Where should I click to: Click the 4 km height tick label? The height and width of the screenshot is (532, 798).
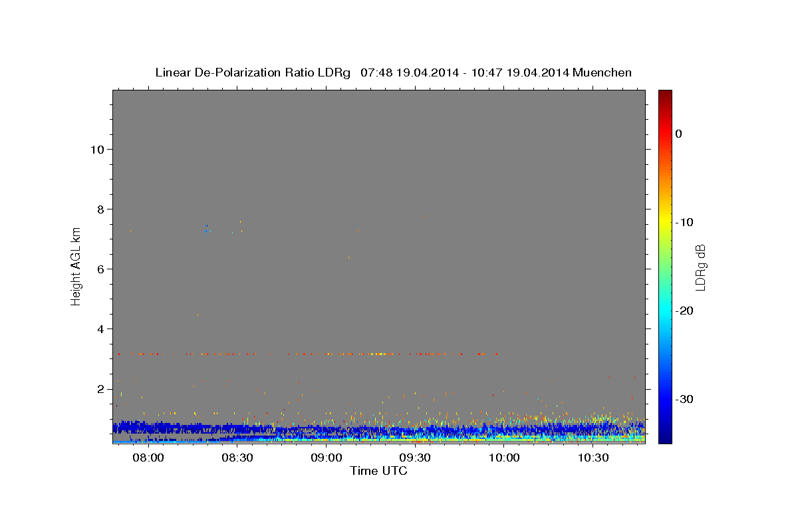coord(100,329)
